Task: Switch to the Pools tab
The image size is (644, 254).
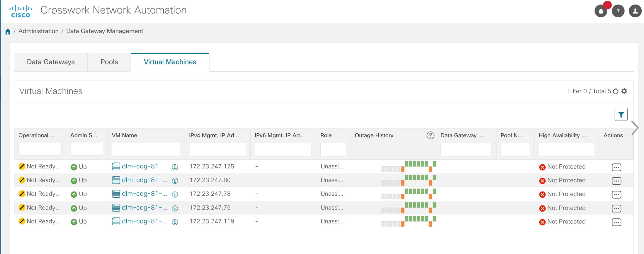Action: 109,62
